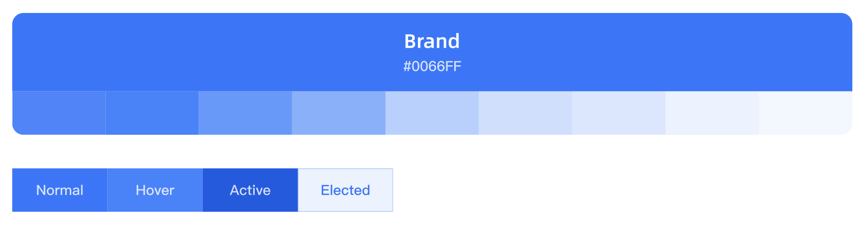Pick the fifth, middle swatch of the row
The width and height of the screenshot is (868, 228).
(432, 113)
